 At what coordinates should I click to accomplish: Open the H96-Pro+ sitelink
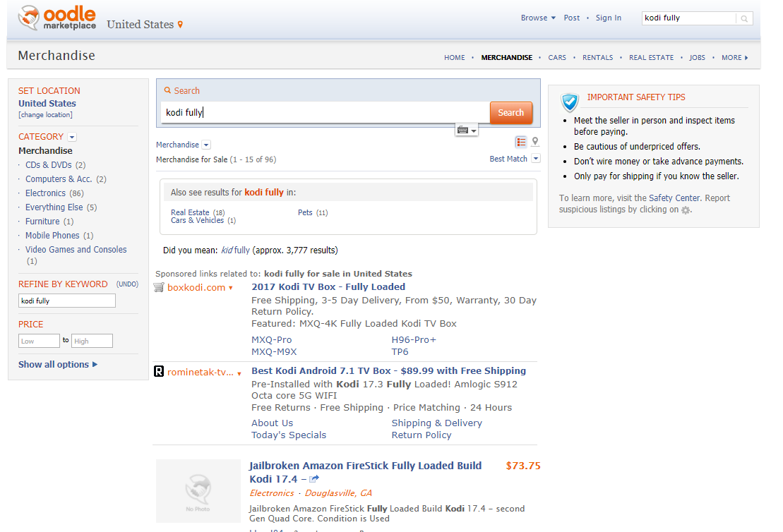coord(414,339)
